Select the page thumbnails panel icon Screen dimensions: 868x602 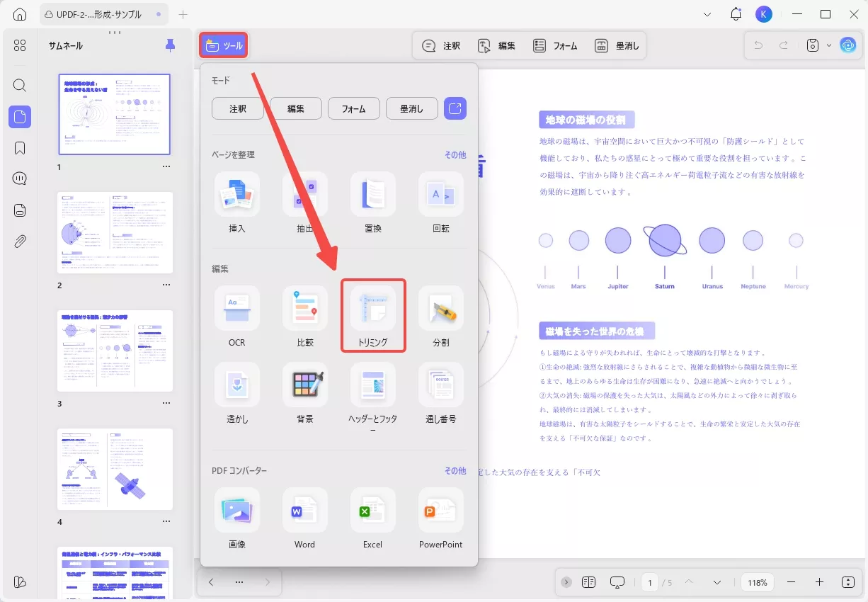pyautogui.click(x=20, y=116)
